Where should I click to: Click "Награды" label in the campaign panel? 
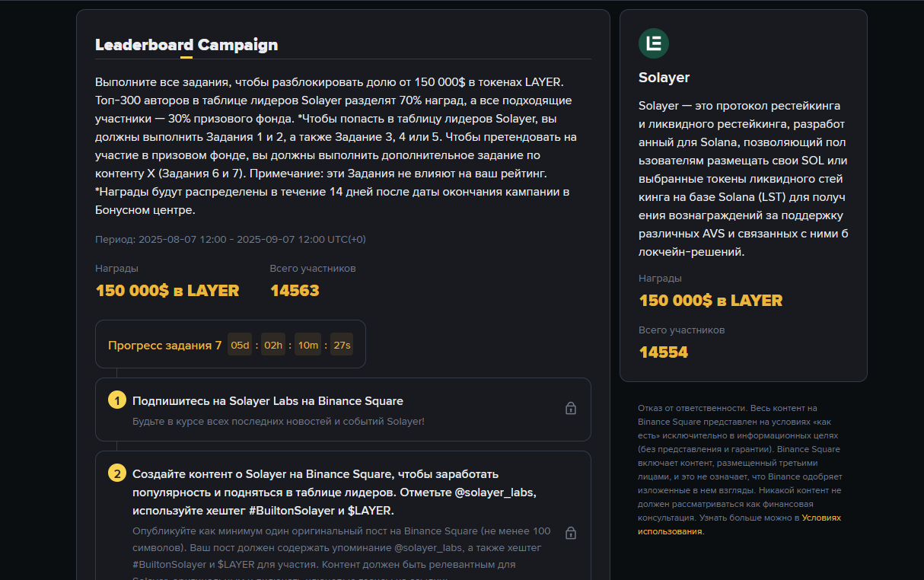117,269
